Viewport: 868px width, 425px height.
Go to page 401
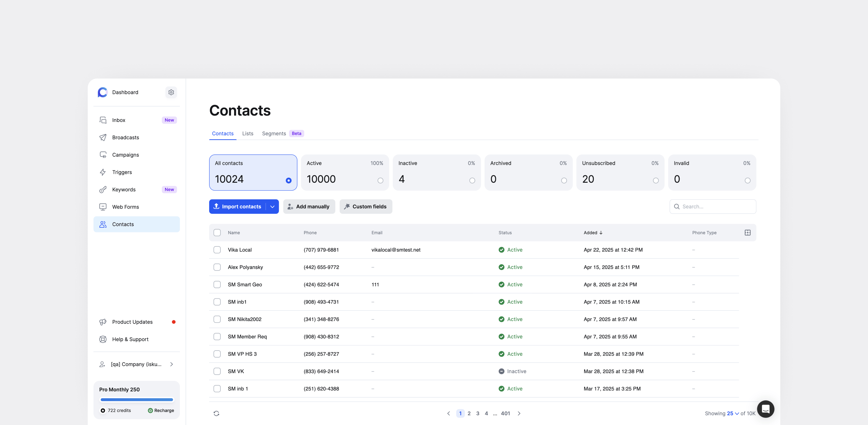[x=505, y=413]
